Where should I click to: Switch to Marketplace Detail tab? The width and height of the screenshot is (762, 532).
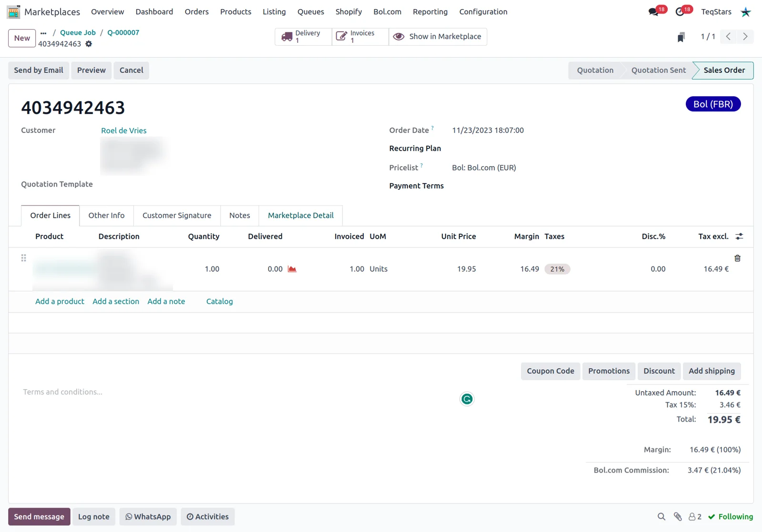[x=301, y=216]
